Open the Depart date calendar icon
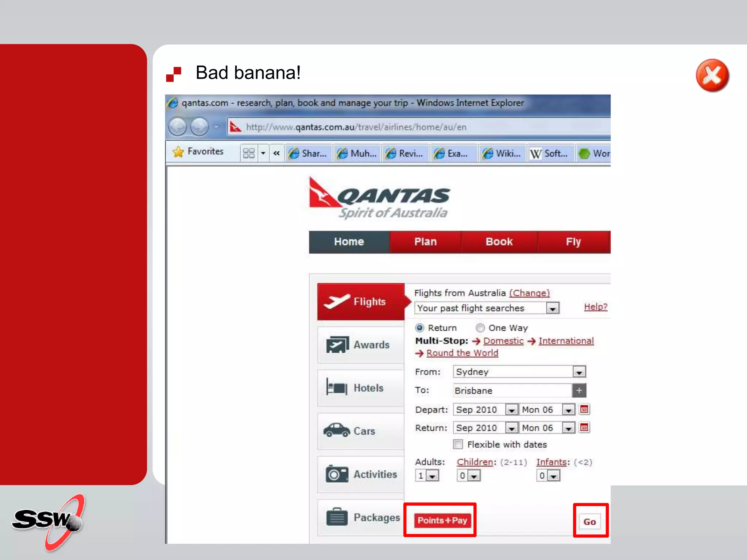 click(x=584, y=409)
